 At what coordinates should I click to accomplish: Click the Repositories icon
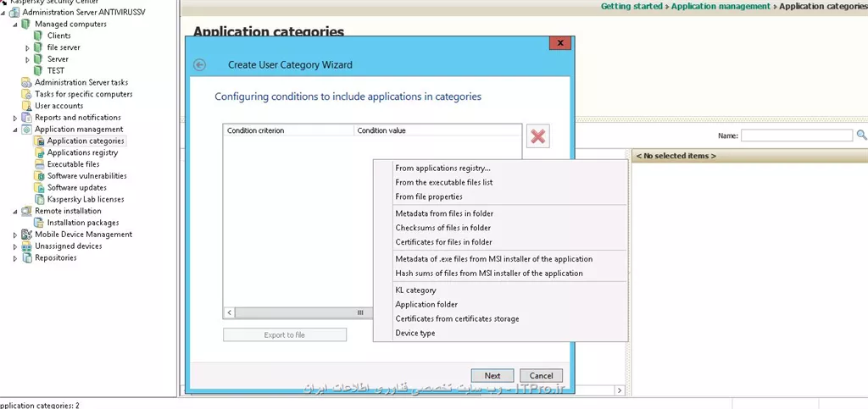pyautogui.click(x=26, y=257)
